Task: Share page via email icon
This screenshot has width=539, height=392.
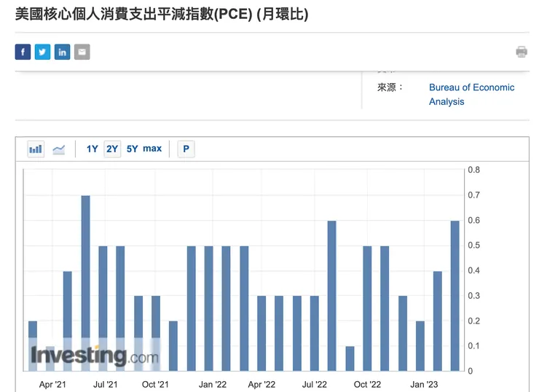Action: pyautogui.click(x=82, y=52)
